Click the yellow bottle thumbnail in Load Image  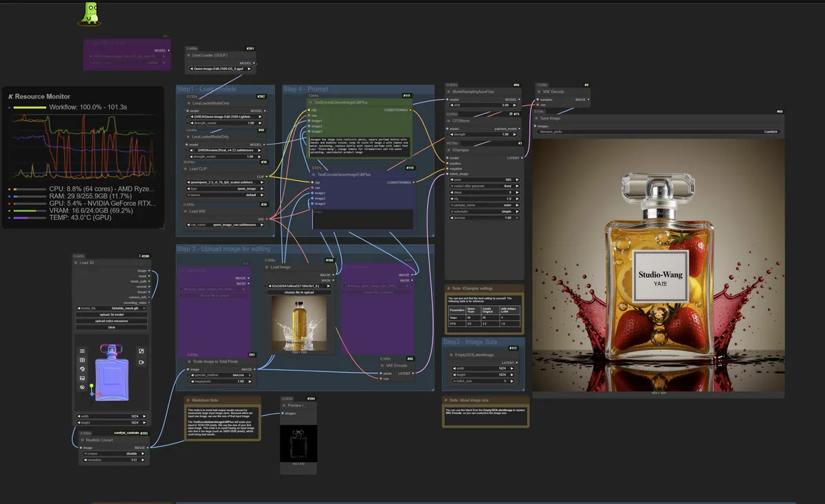(299, 325)
